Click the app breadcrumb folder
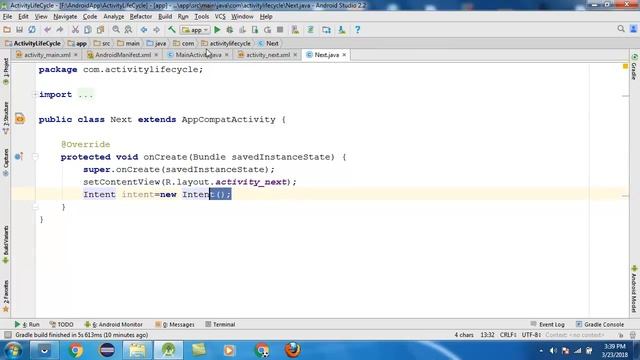Viewport: 640px width, 360px height. coord(78,43)
